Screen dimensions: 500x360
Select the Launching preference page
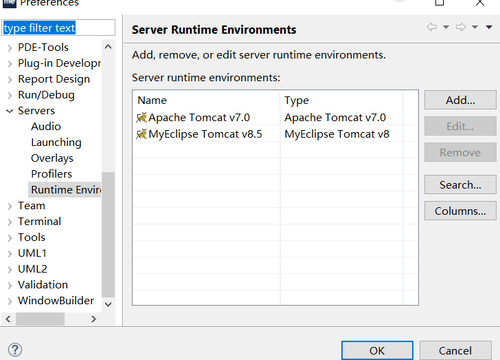pyautogui.click(x=56, y=142)
